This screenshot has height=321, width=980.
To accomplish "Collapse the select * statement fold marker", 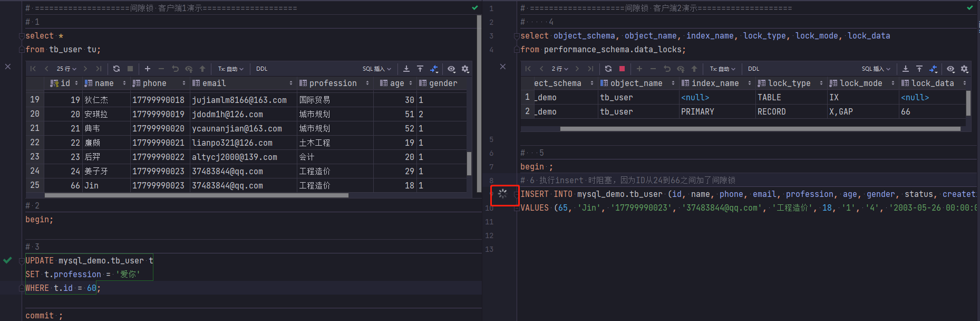I will pos(22,36).
